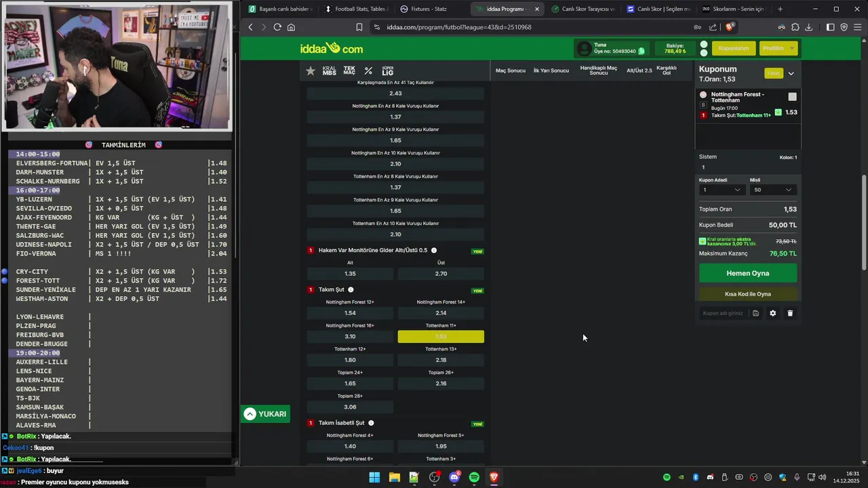Collapse the Kuponum panel chevron

(791, 73)
